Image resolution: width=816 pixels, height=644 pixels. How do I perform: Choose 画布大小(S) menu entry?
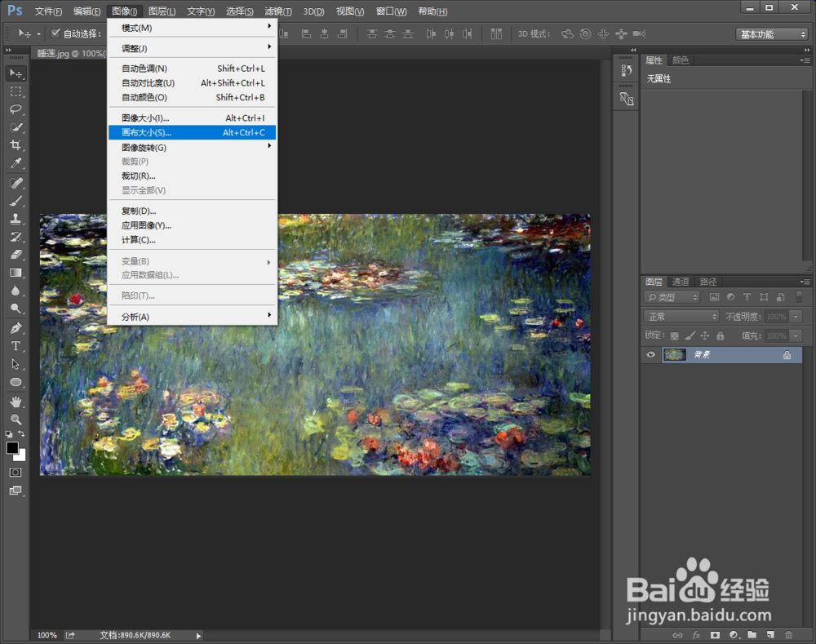click(192, 132)
